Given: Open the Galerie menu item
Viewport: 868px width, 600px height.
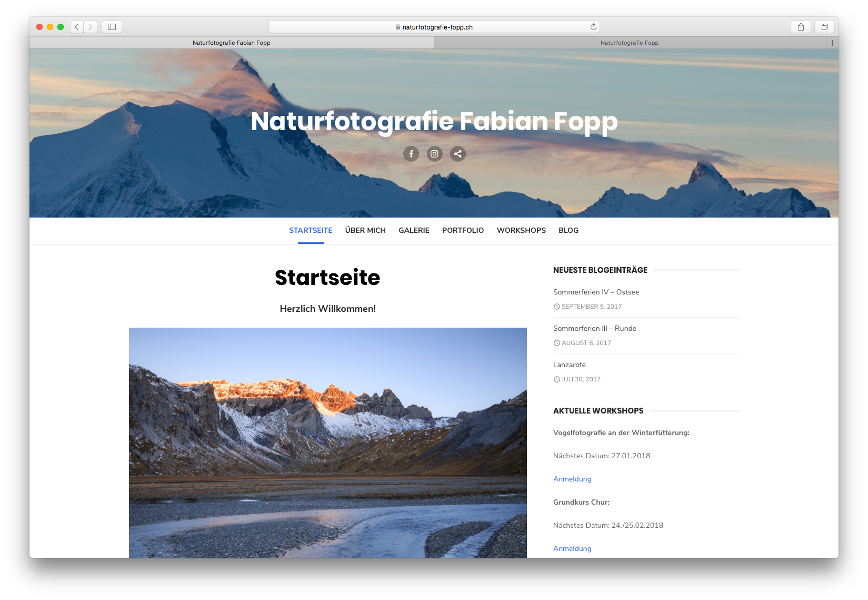Looking at the screenshot, I should [x=414, y=230].
